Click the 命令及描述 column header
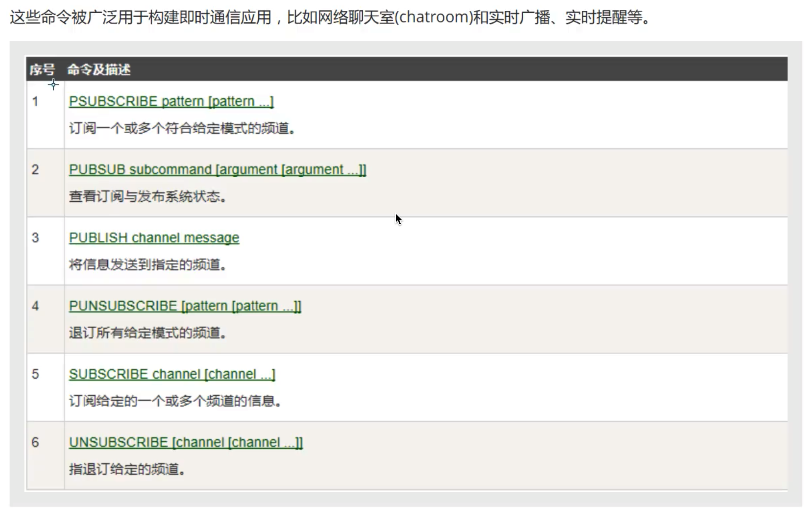Image resolution: width=812 pixels, height=524 pixels. tap(99, 69)
